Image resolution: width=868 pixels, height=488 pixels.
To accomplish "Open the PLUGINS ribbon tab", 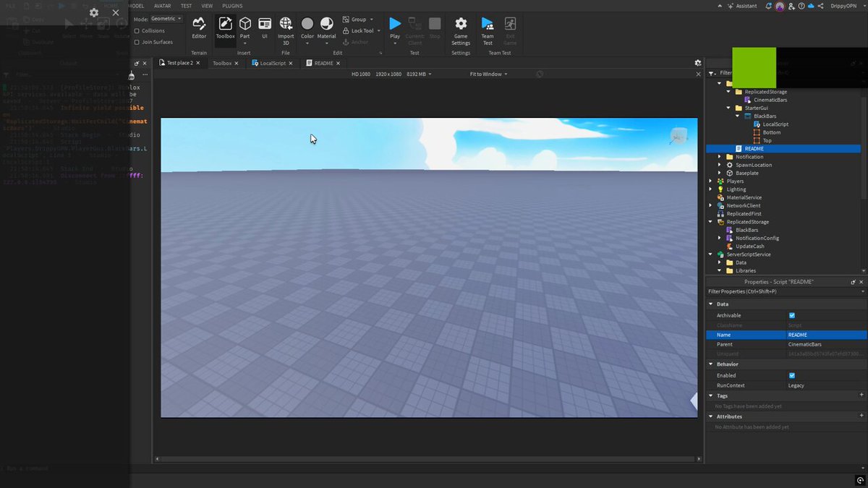I will coord(232,6).
